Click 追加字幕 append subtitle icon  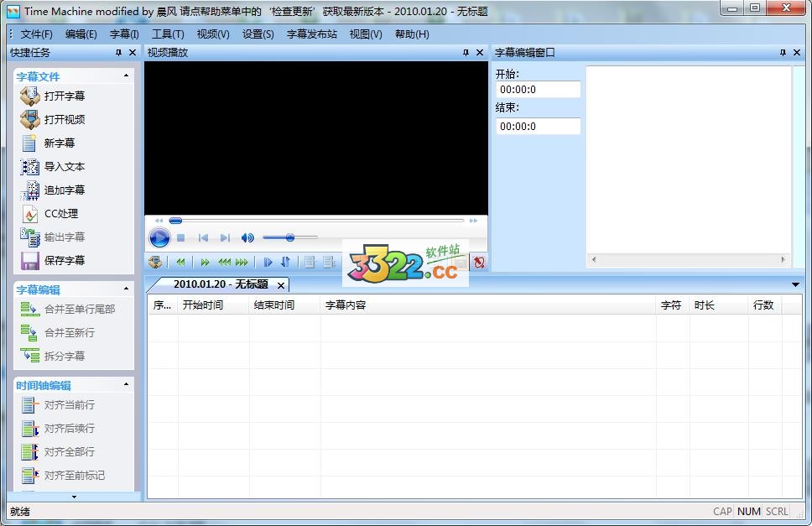click(x=30, y=190)
